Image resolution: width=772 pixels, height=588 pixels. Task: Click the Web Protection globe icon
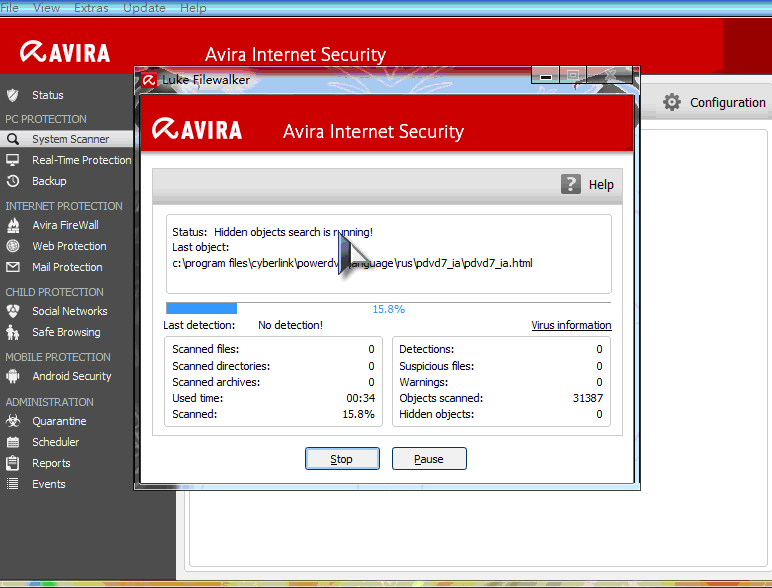13,246
